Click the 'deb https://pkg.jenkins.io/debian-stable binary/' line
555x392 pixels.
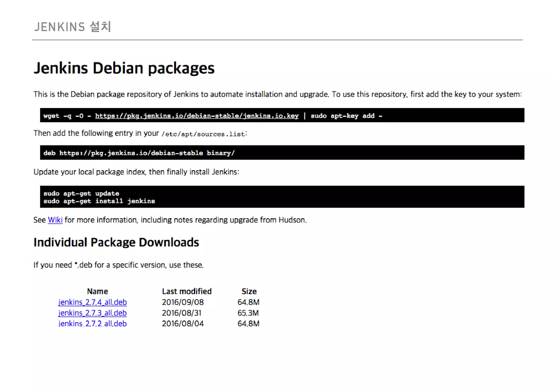click(x=139, y=153)
